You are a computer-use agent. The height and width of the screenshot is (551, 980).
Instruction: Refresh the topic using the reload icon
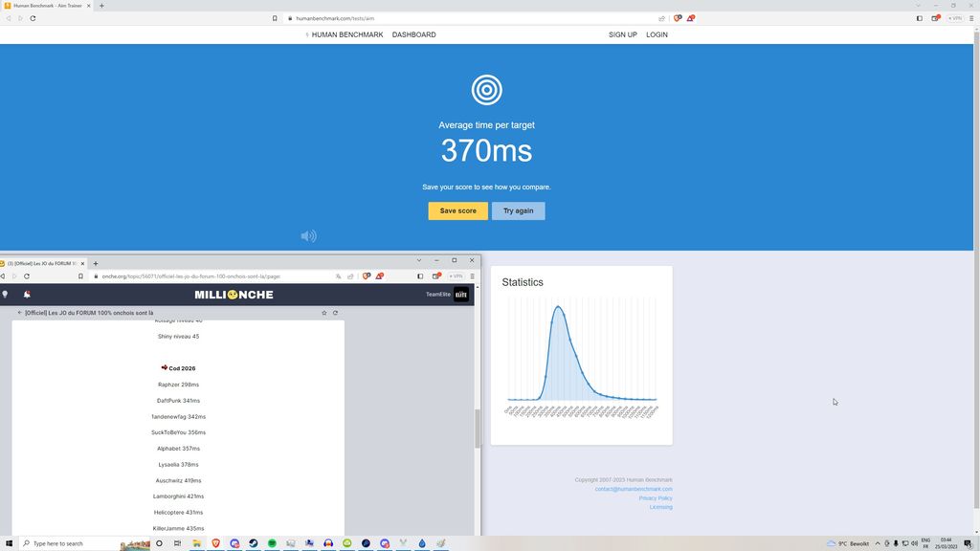coord(335,313)
